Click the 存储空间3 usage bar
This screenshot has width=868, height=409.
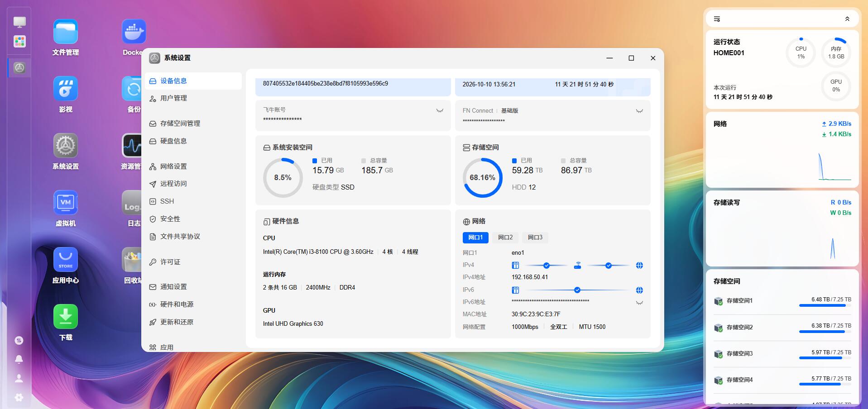(x=825, y=358)
